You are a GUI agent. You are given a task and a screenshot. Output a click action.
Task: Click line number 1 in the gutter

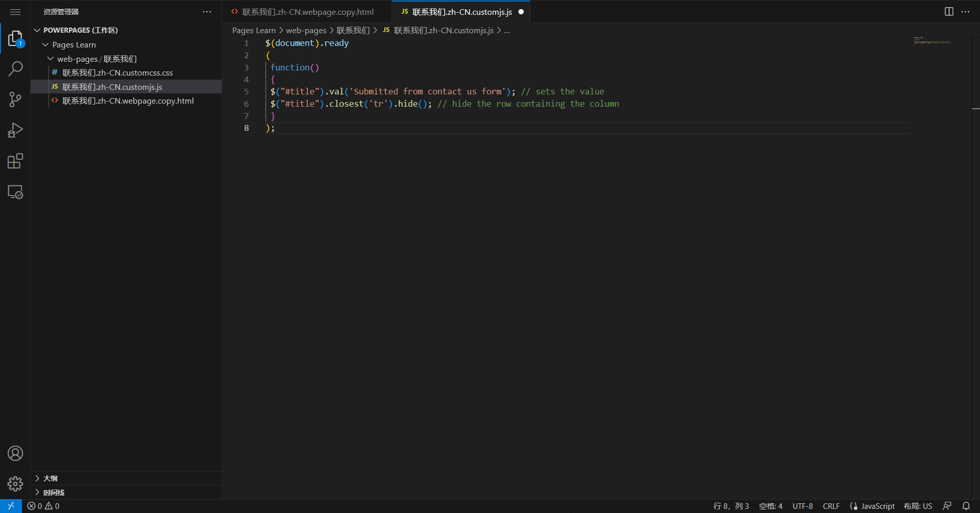(x=247, y=43)
